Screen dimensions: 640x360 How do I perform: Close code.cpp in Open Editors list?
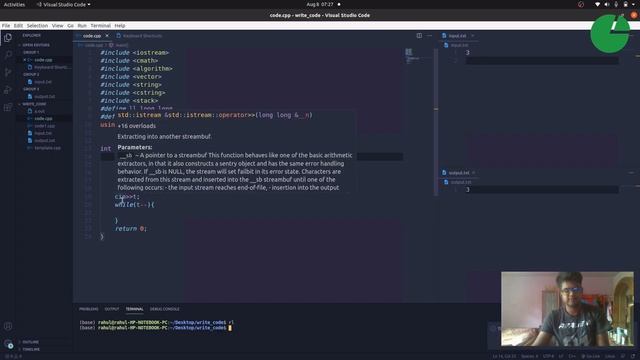[24, 60]
